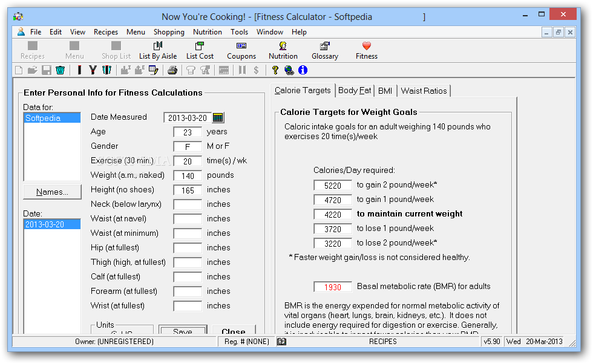Click the Save button

pos(183,330)
